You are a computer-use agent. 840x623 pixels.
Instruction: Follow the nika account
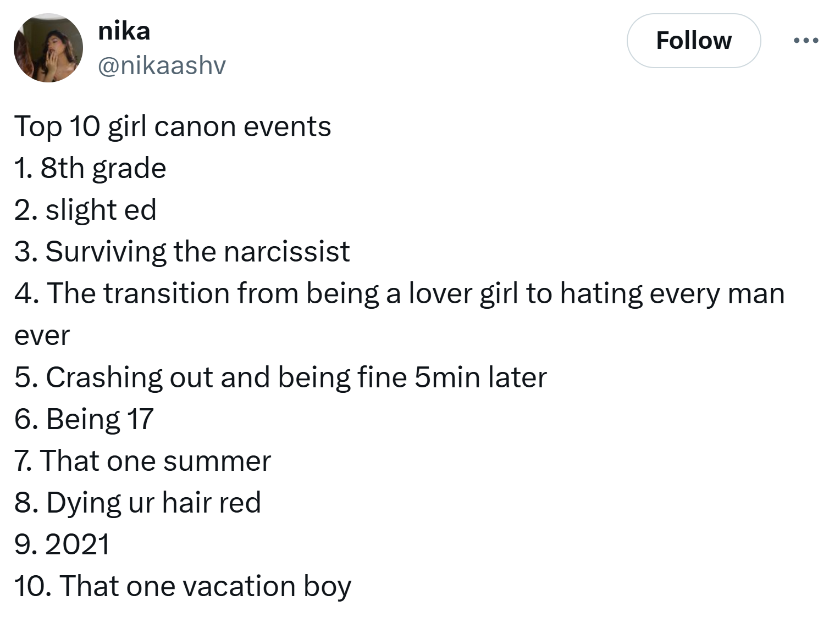coord(694,41)
